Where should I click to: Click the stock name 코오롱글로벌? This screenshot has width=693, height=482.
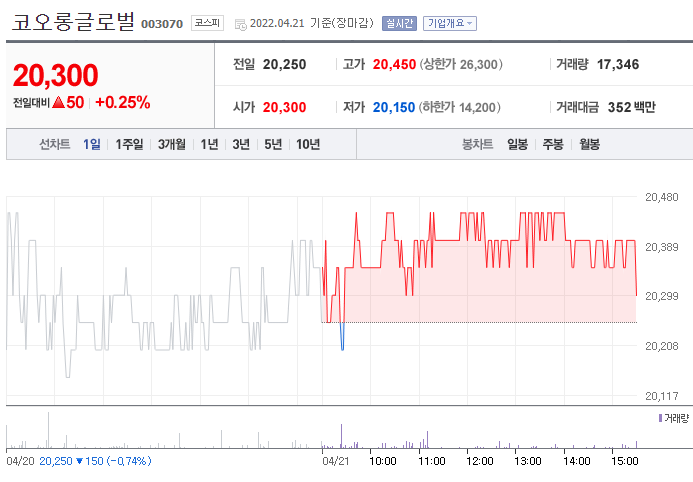pyautogui.click(x=73, y=22)
